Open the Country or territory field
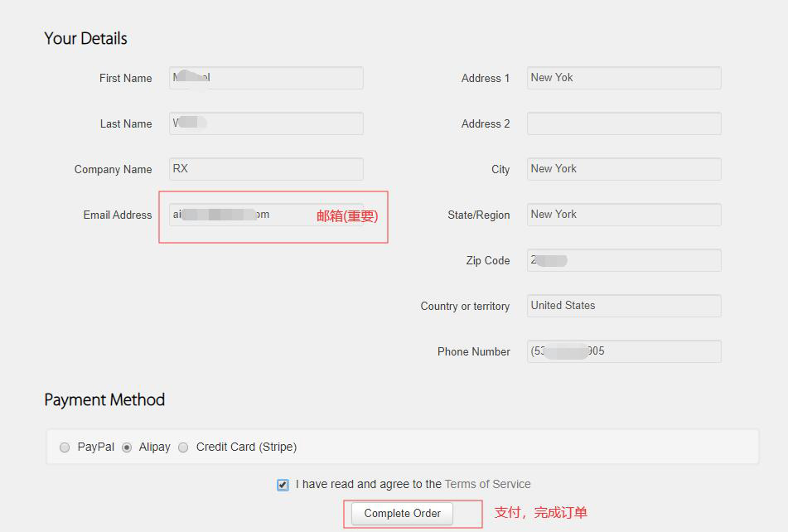The height and width of the screenshot is (532, 788). coord(624,306)
